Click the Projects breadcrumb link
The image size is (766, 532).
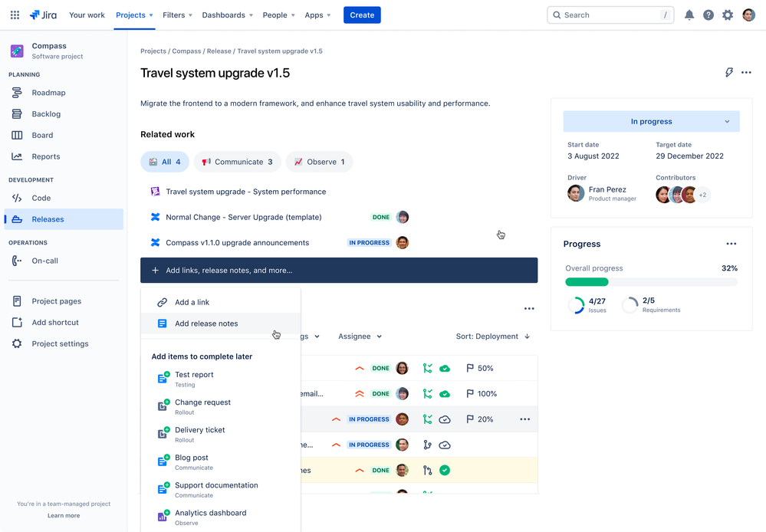pyautogui.click(x=153, y=51)
